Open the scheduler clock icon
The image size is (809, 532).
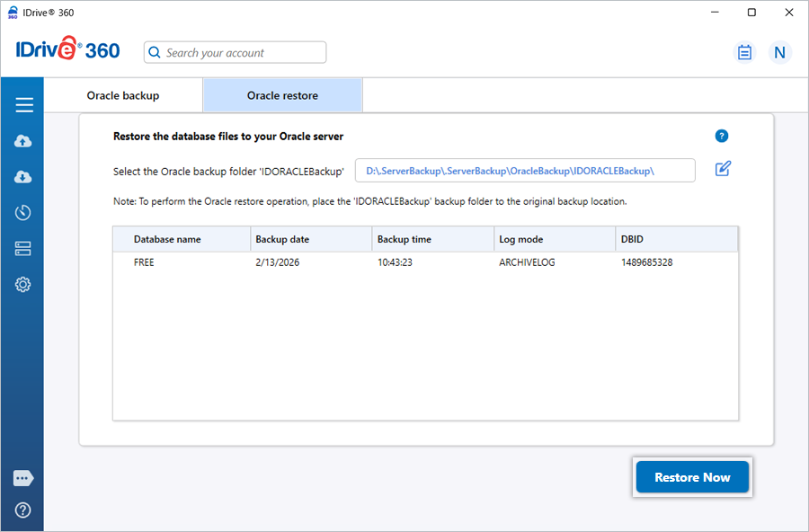coord(24,213)
